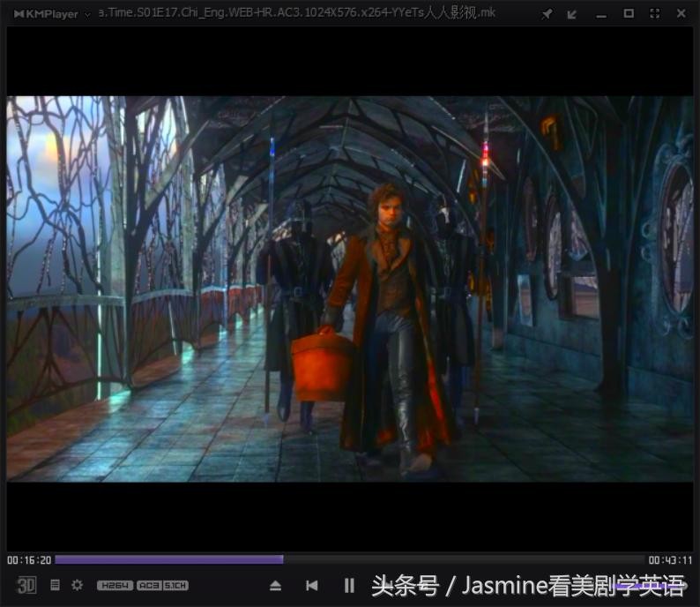Image resolution: width=700 pixels, height=607 pixels.
Task: Switch to fullscreen mode icon
Action: 654,14
